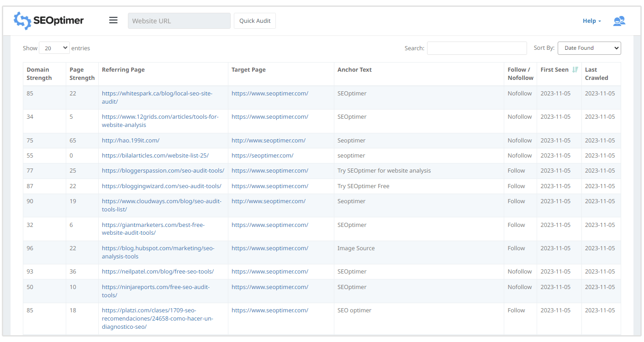Click the Last Crawled column header
Image resolution: width=644 pixels, height=342 pixels.
pyautogui.click(x=596, y=74)
